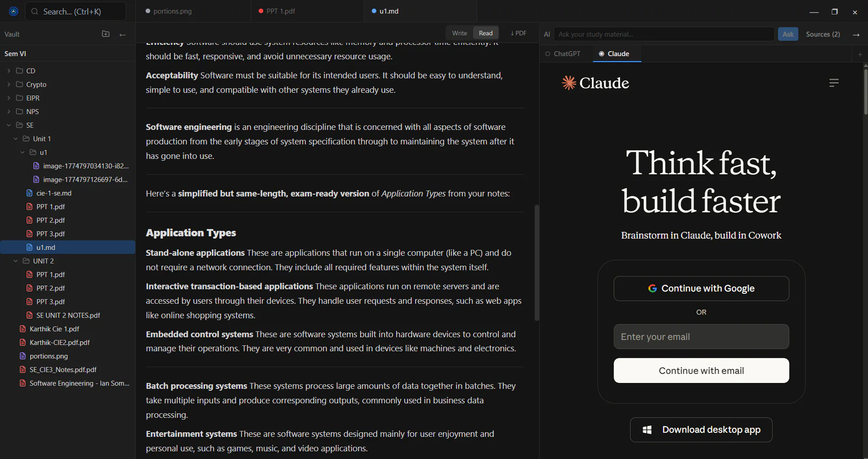The image size is (868, 459).
Task: Click the Claude starburst logo
Action: coord(569,83)
